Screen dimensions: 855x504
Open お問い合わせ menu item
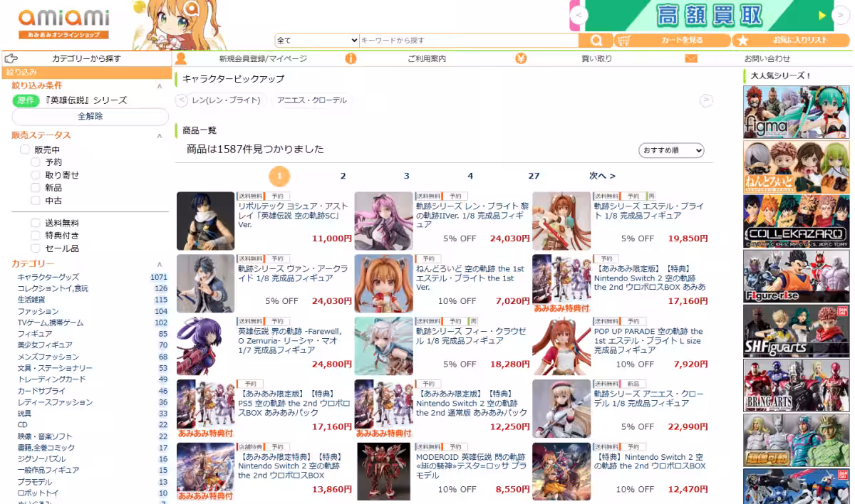click(767, 58)
